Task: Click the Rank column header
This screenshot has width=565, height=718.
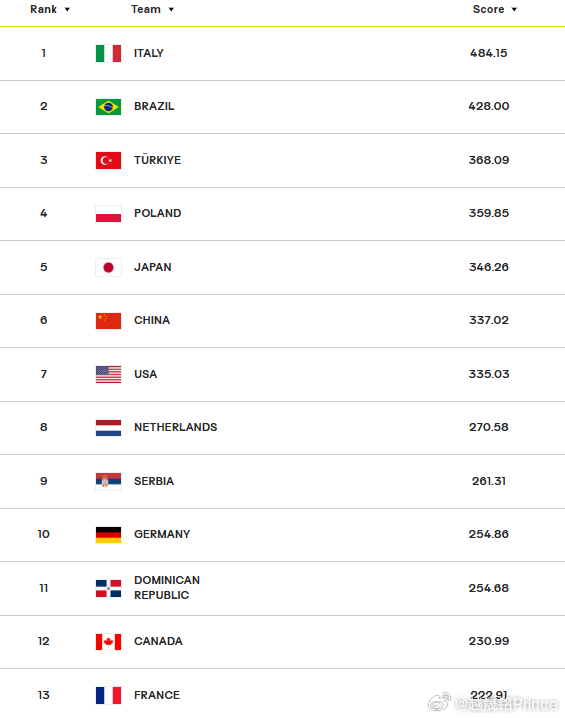Action: (x=43, y=9)
